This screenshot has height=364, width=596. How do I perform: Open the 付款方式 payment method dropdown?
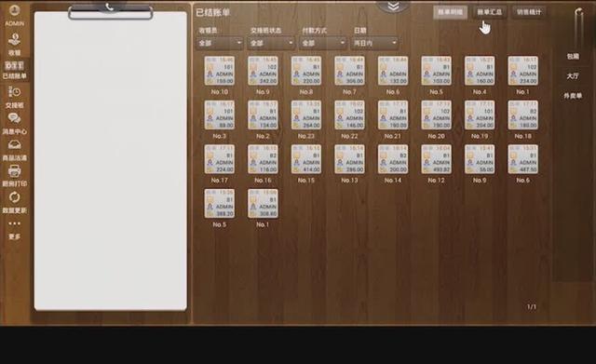(323, 43)
